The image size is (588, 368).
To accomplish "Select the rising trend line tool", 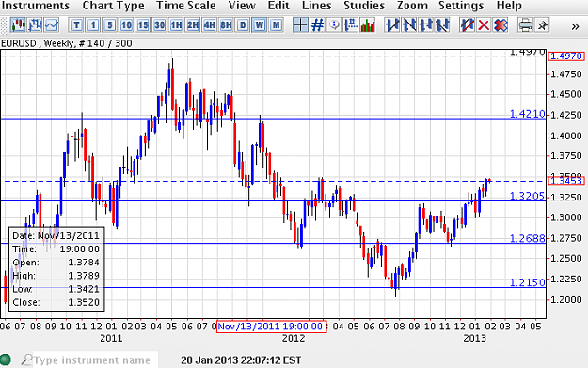I will tap(392, 25).
